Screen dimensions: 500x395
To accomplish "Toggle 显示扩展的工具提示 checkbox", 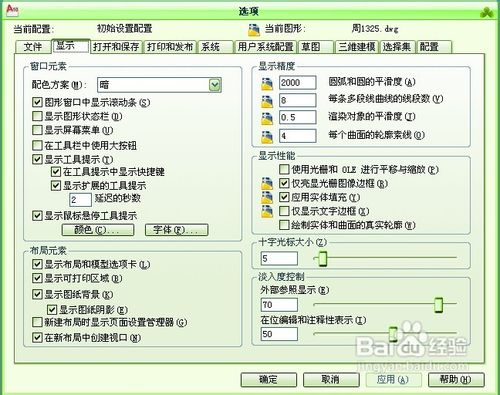I will coord(56,186).
